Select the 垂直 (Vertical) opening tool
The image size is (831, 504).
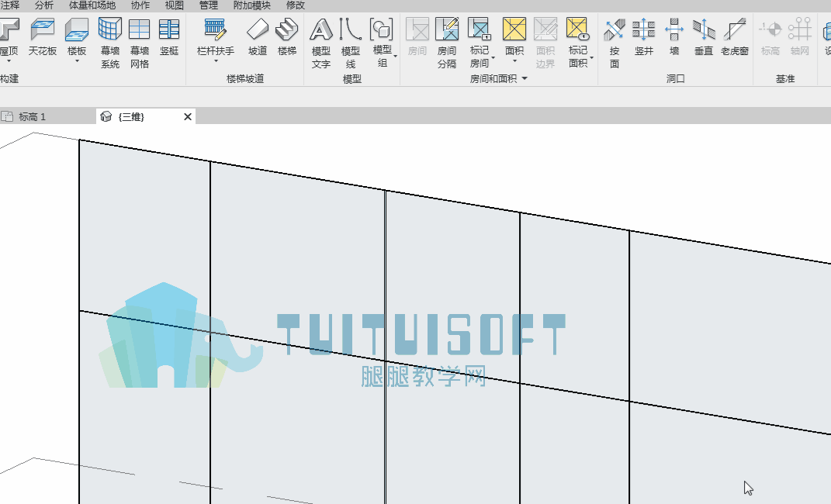(704, 36)
